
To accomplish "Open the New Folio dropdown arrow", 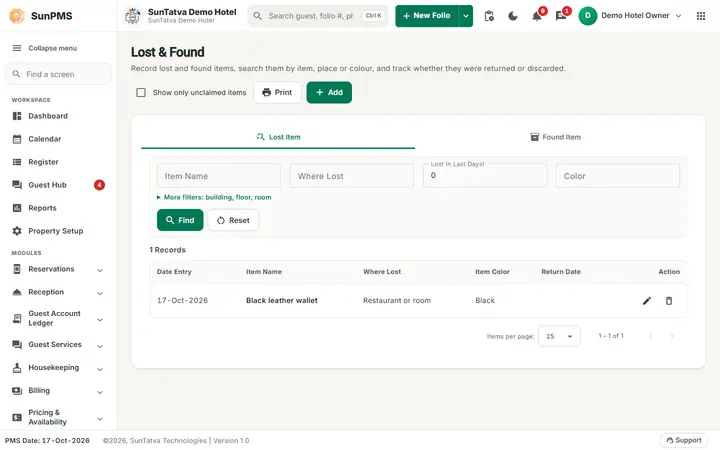I will (x=466, y=16).
